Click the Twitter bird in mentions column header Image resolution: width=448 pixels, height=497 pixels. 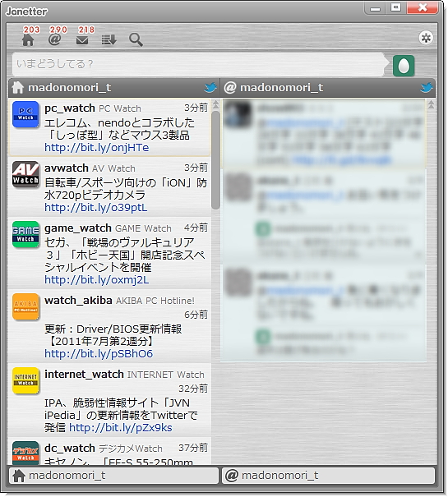point(426,87)
